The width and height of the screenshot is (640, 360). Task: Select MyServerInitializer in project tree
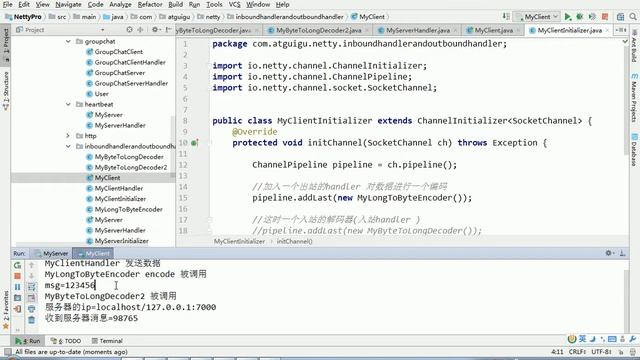121,241
